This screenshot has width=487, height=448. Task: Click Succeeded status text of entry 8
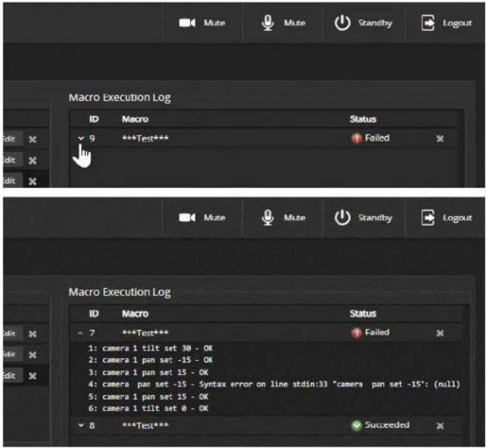tap(387, 425)
